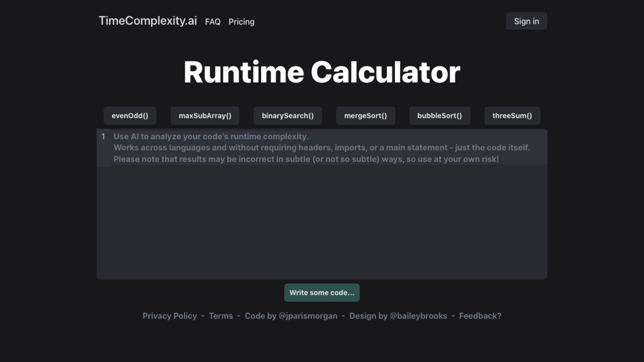Click the evenOdd() example tab

point(130,115)
